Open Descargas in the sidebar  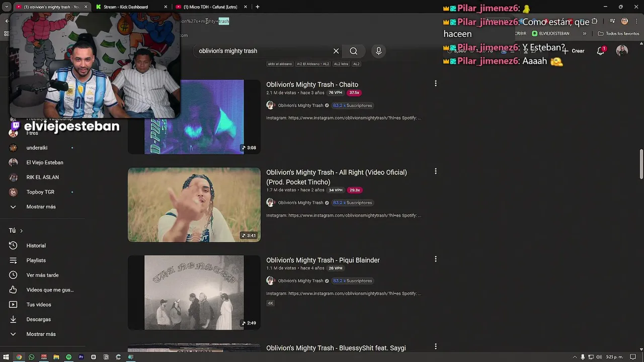38,319
